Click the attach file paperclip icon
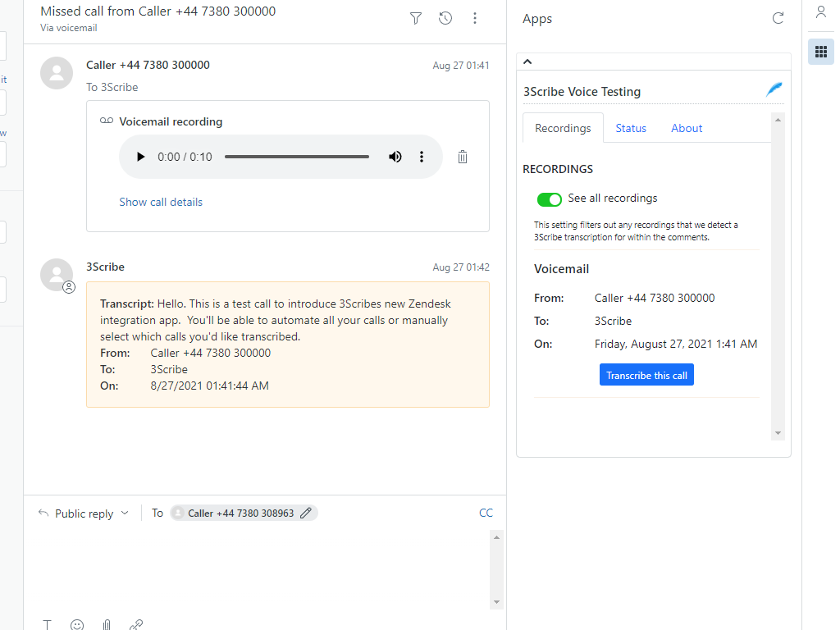 pos(107,625)
